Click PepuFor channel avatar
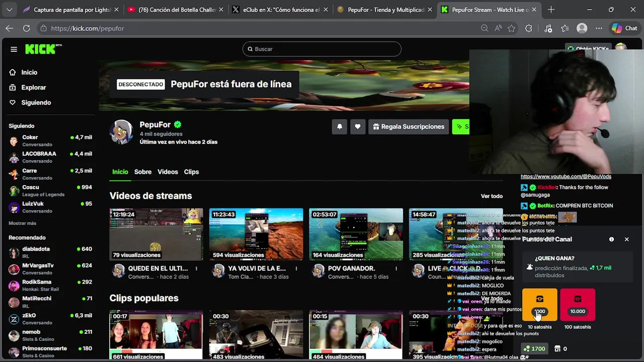Image resolution: width=644 pixels, height=362 pixels. pyautogui.click(x=121, y=132)
